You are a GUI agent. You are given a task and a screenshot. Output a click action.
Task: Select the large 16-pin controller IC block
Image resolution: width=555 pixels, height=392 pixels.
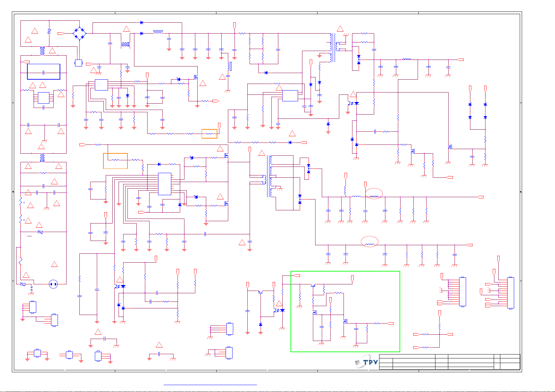[165, 184]
